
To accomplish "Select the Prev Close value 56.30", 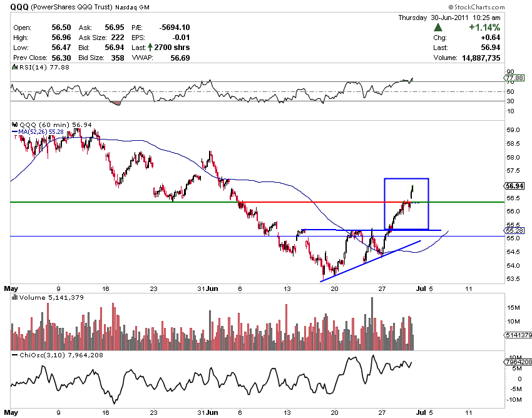I will tap(61, 58).
